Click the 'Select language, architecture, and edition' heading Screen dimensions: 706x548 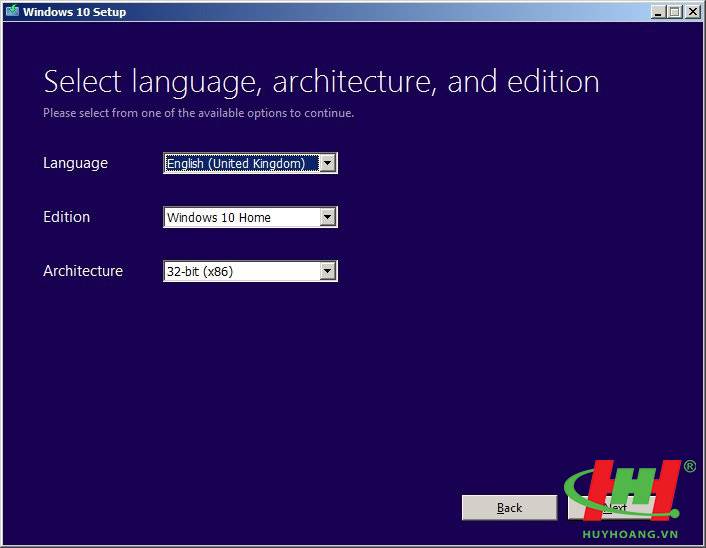click(321, 82)
